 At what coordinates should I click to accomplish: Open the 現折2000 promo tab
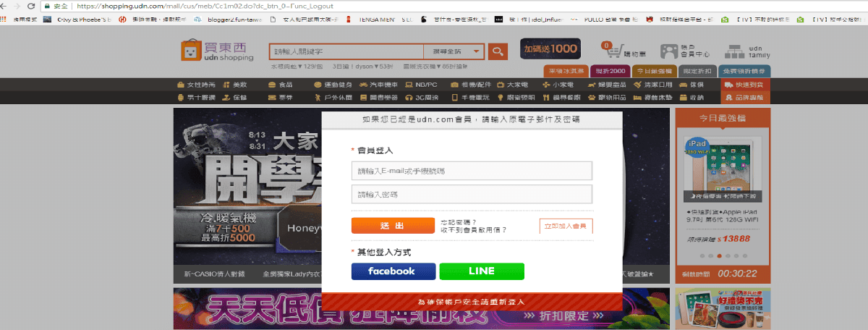609,71
